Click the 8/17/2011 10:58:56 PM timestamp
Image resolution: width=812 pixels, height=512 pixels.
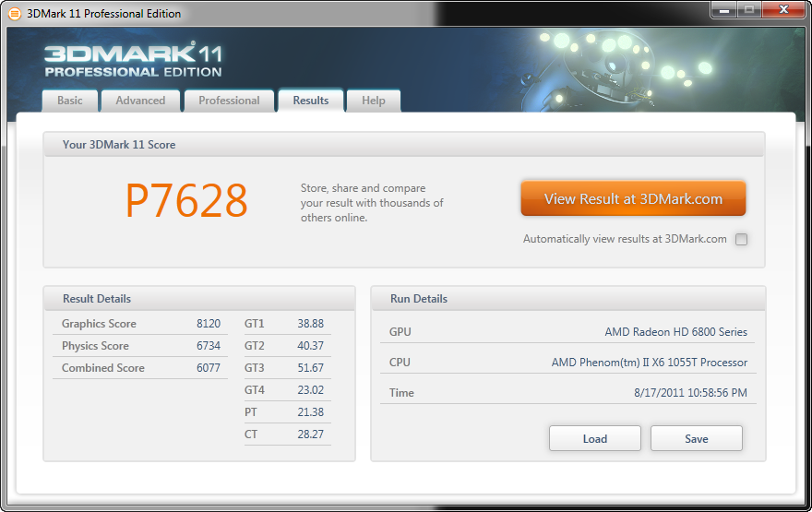[x=690, y=392]
